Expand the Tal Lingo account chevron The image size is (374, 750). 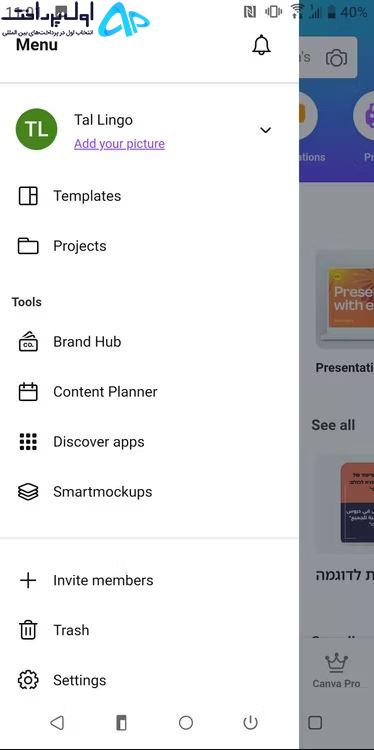point(265,130)
